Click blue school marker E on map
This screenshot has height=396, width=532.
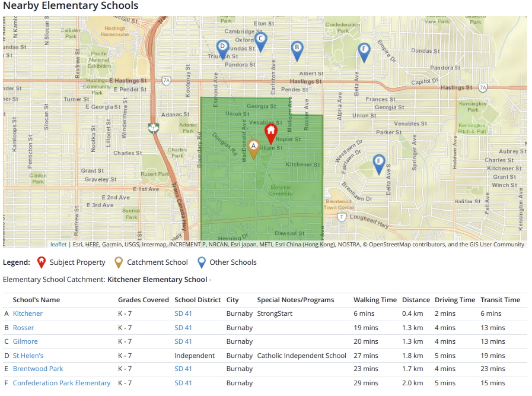[378, 163]
